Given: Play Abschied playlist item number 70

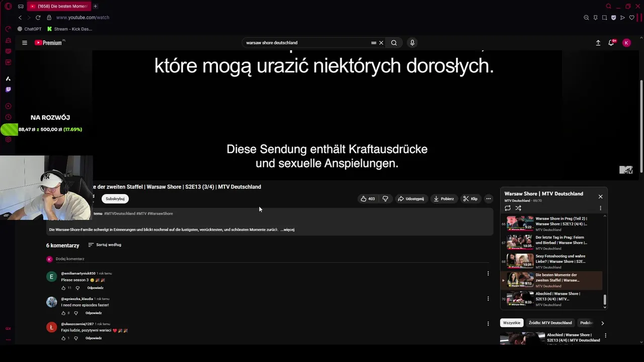Looking at the screenshot, I should (552, 299).
